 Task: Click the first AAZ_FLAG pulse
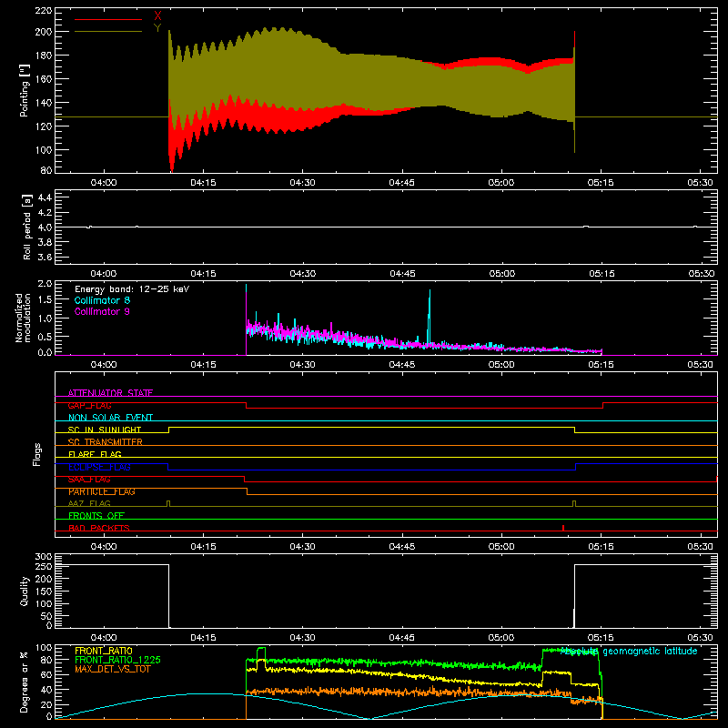click(x=168, y=503)
